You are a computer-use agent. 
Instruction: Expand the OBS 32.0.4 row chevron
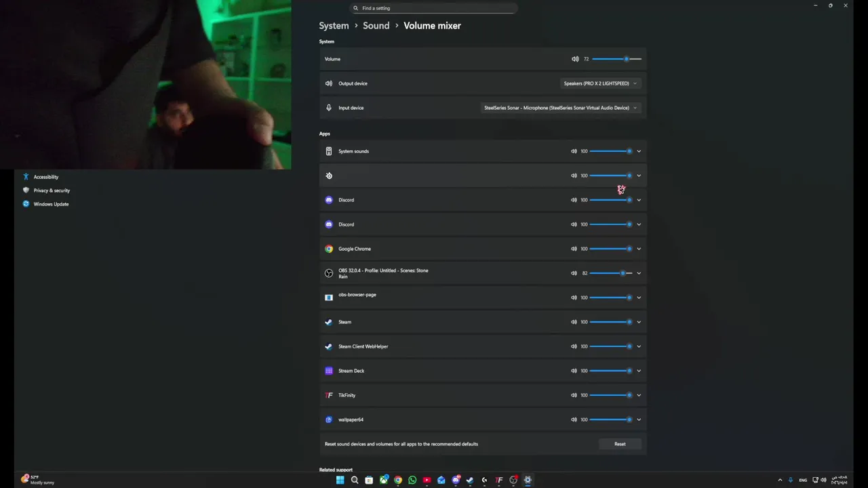(x=639, y=273)
